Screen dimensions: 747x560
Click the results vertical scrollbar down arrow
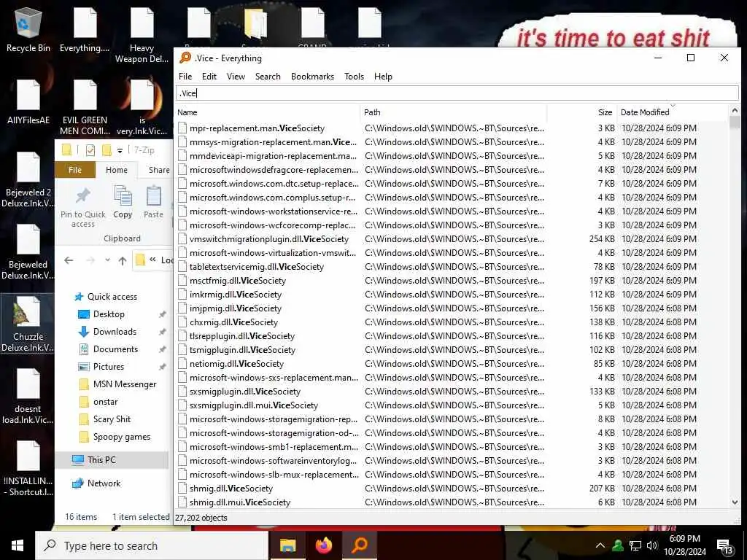point(735,502)
